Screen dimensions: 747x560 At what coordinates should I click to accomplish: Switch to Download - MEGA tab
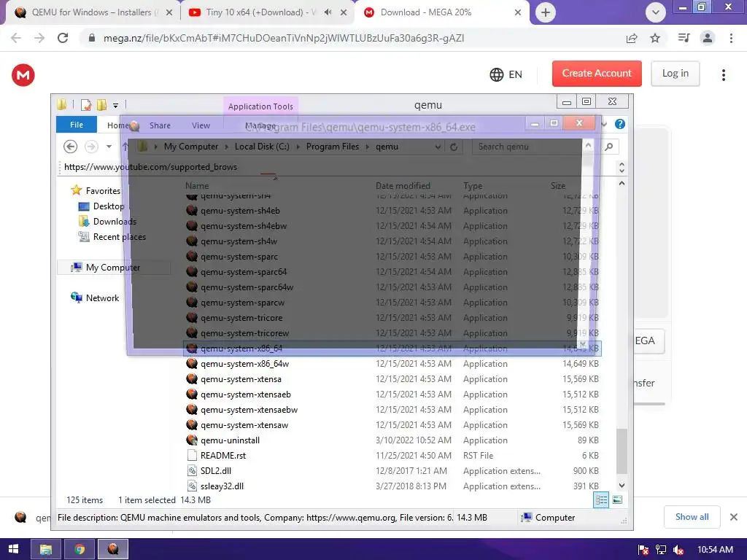pyautogui.click(x=426, y=12)
